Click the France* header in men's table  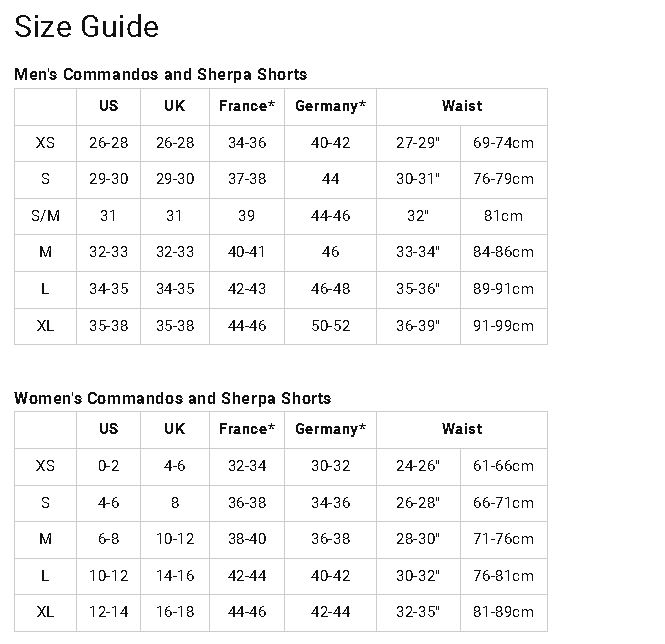(x=247, y=106)
